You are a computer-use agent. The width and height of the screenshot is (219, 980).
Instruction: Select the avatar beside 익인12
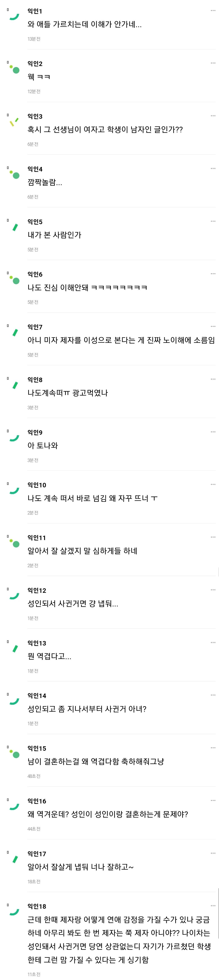15,596
